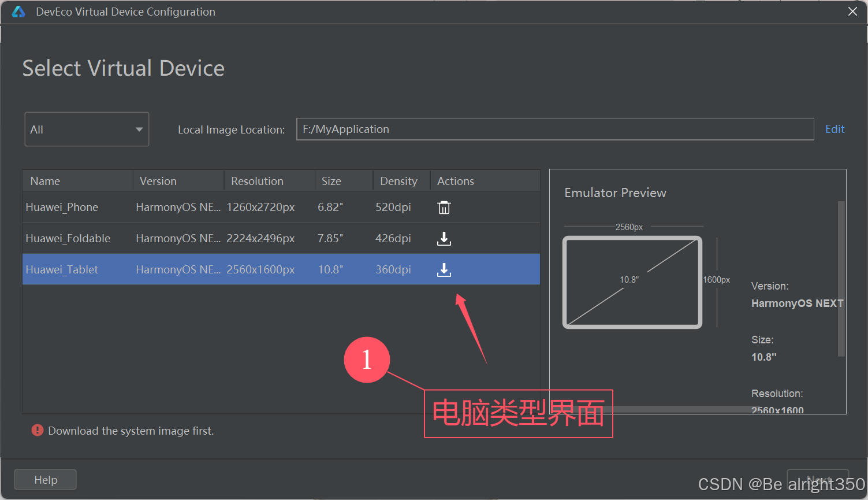This screenshot has width=868, height=500.
Task: Click the Local Image Location path field
Action: [555, 129]
